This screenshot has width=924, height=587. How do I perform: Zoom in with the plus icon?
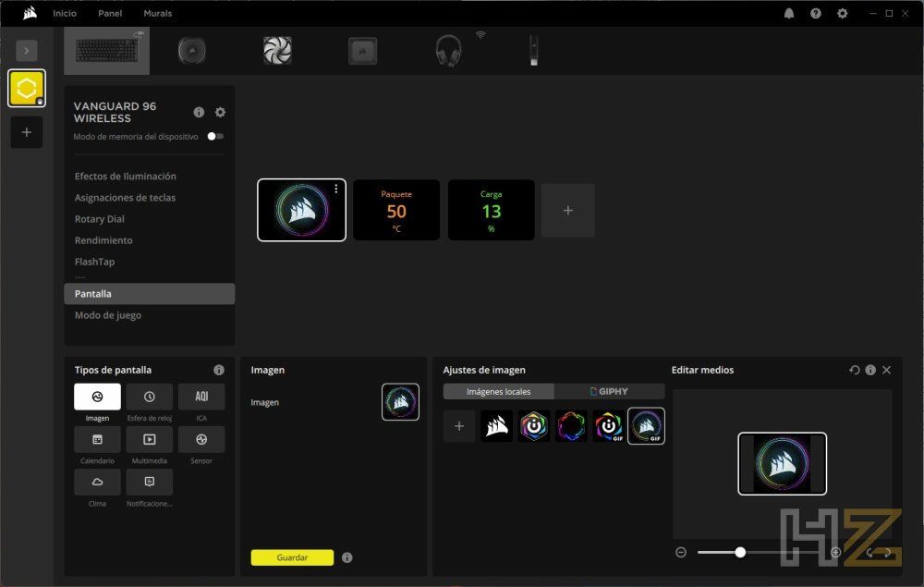pyautogui.click(x=835, y=552)
